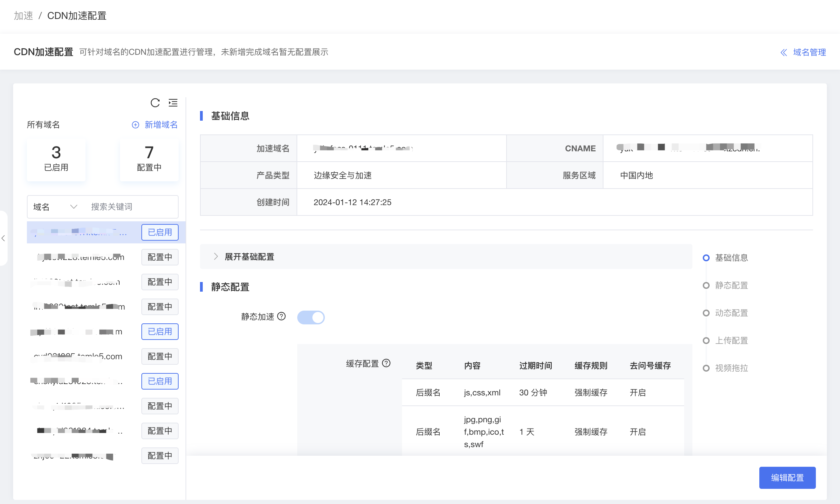Click the 过期时间 column header
840x504 pixels.
[x=536, y=366]
